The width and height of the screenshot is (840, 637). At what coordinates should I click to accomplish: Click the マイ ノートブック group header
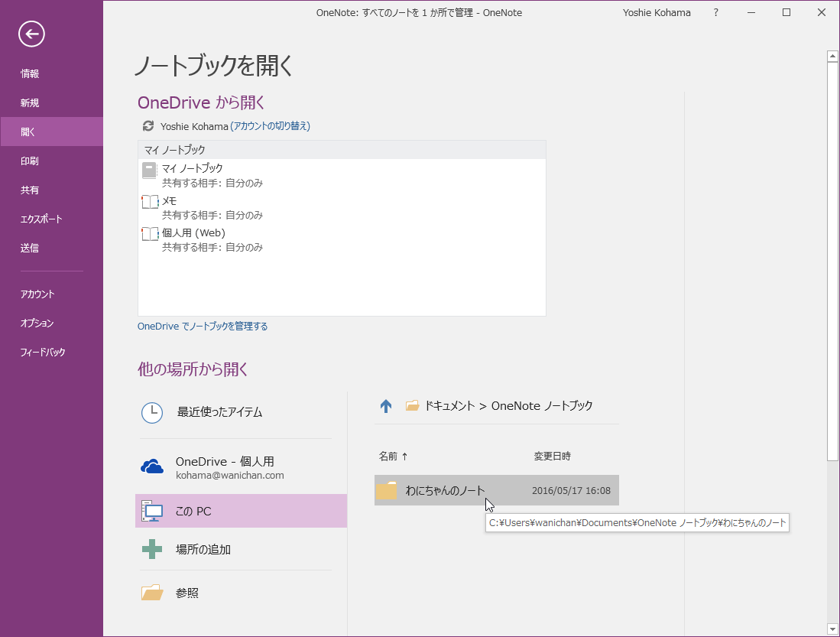tap(342, 150)
